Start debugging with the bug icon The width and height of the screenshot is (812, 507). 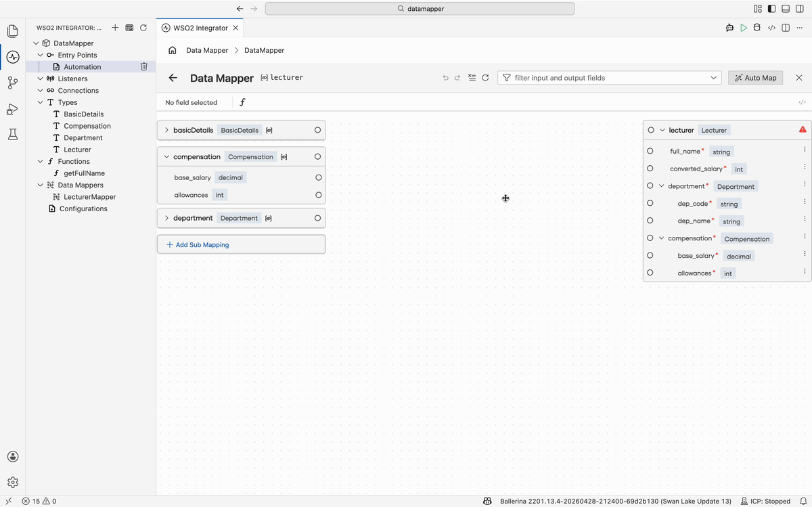pos(757,28)
